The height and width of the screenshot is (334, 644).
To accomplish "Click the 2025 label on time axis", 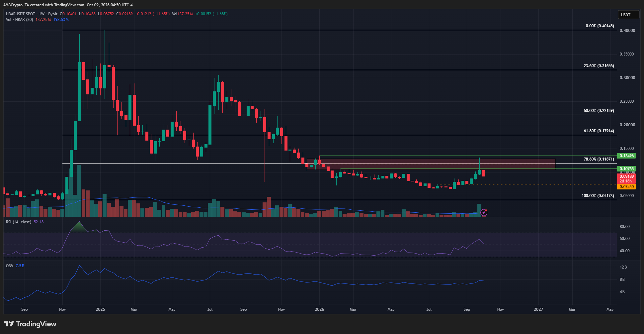I will 100,309.
